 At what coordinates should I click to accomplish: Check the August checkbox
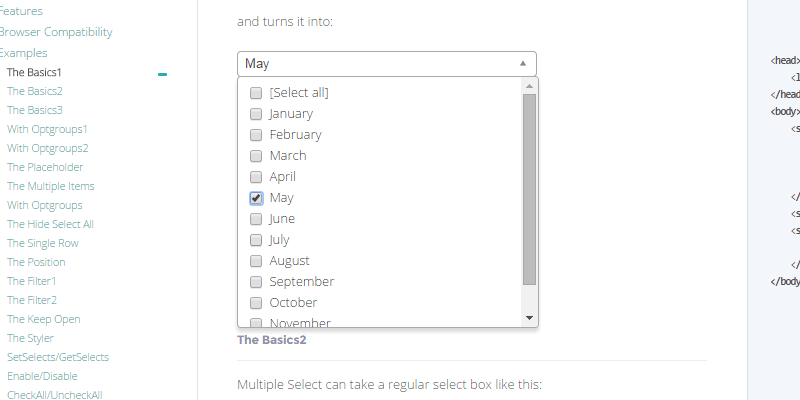pos(256,261)
